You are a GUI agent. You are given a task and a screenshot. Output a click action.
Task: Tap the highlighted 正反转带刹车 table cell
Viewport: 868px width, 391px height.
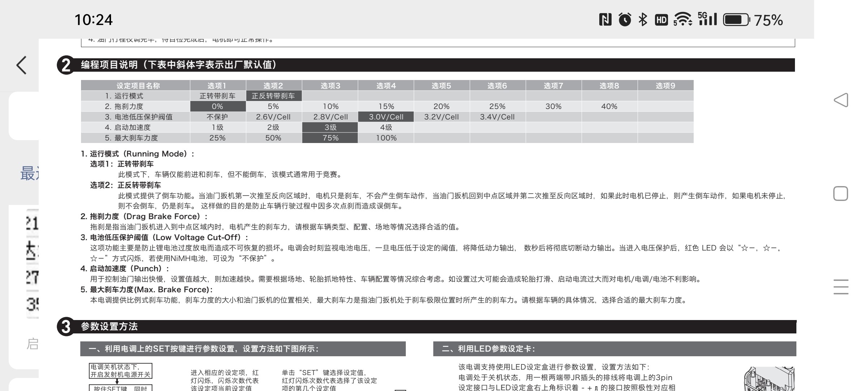coord(274,96)
